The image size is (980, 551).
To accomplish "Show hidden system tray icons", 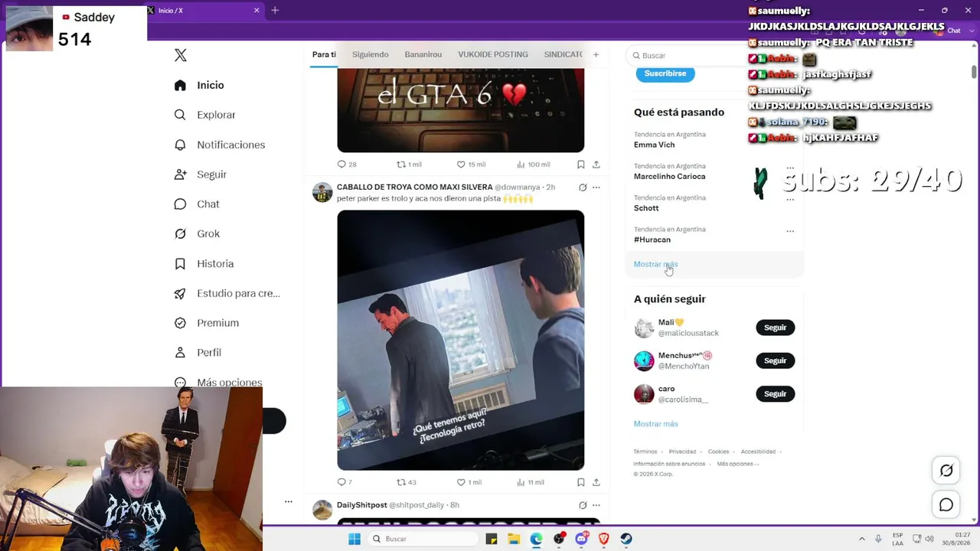I will (862, 539).
